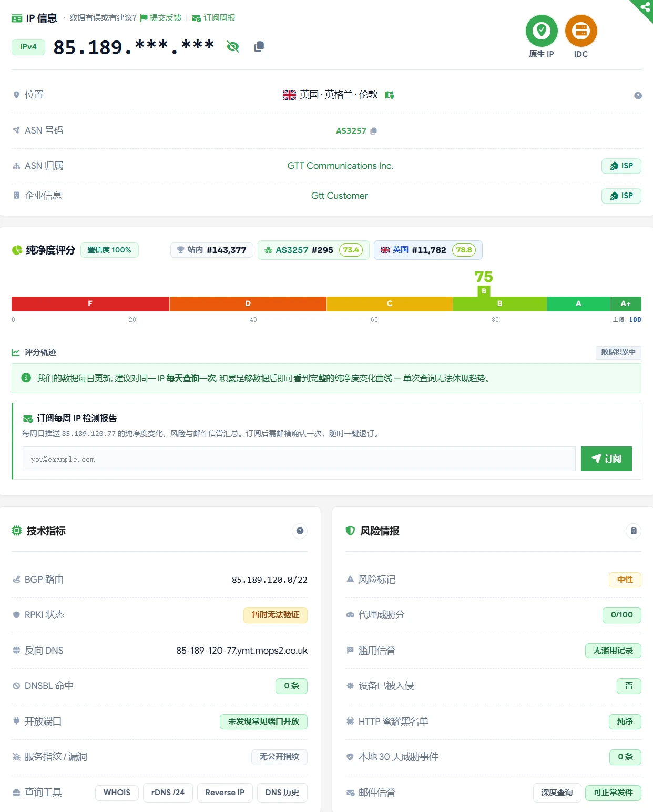Copy ASN number AS3257 icon

(374, 131)
